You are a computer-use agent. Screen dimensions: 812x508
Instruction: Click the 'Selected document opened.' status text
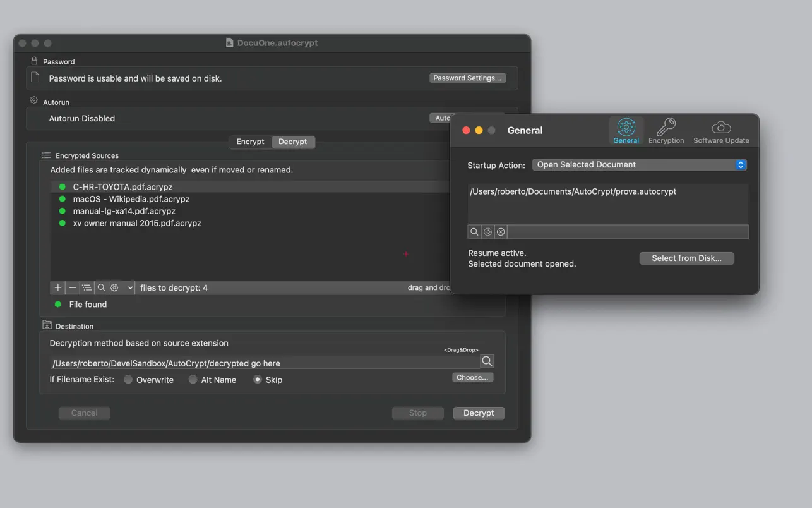(522, 263)
